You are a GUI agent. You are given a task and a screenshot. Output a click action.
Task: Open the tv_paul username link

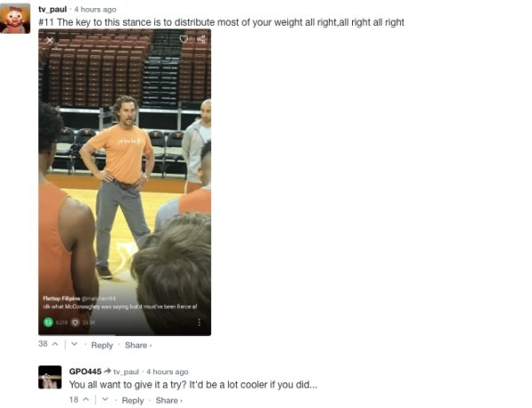pos(52,10)
